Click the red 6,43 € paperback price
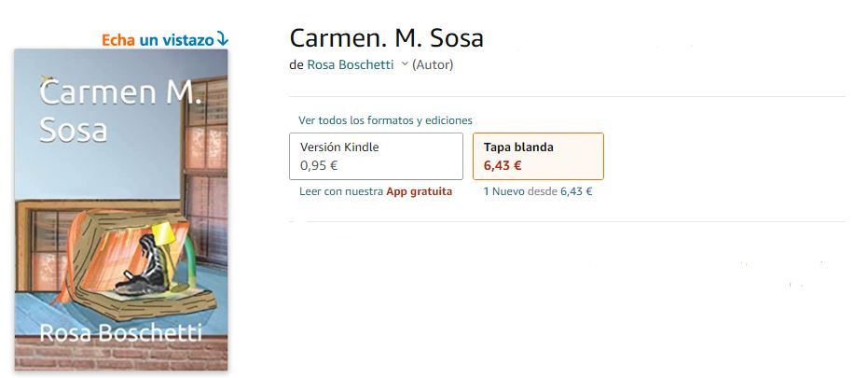The height and width of the screenshot is (378, 868). [503, 165]
